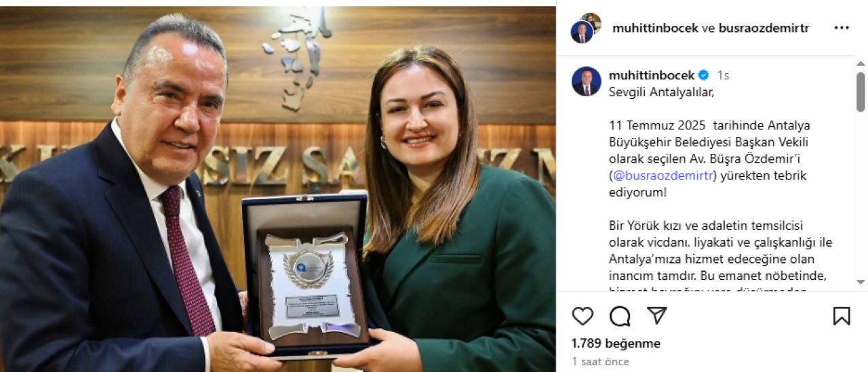Open muhittinbocek profile from the post header
The height and width of the screenshot is (372, 868).
(655, 28)
